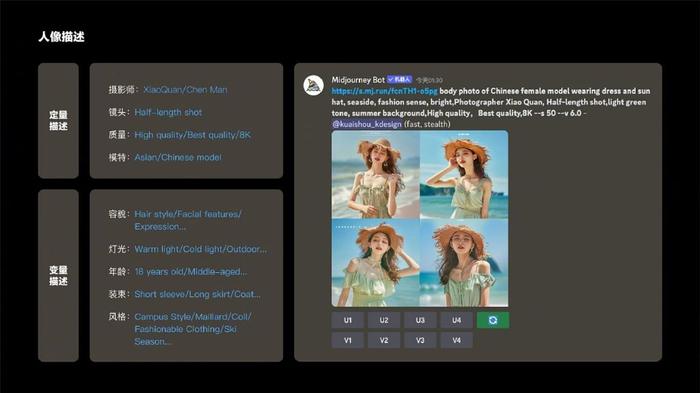This screenshot has width=700, height=393.
Task: Open the top-right generated beach image
Action: point(464,175)
